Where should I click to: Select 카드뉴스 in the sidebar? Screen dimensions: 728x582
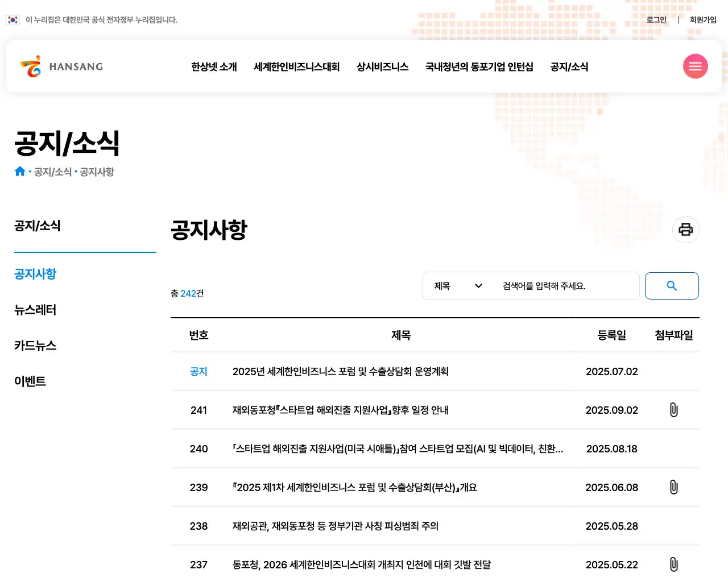click(35, 346)
